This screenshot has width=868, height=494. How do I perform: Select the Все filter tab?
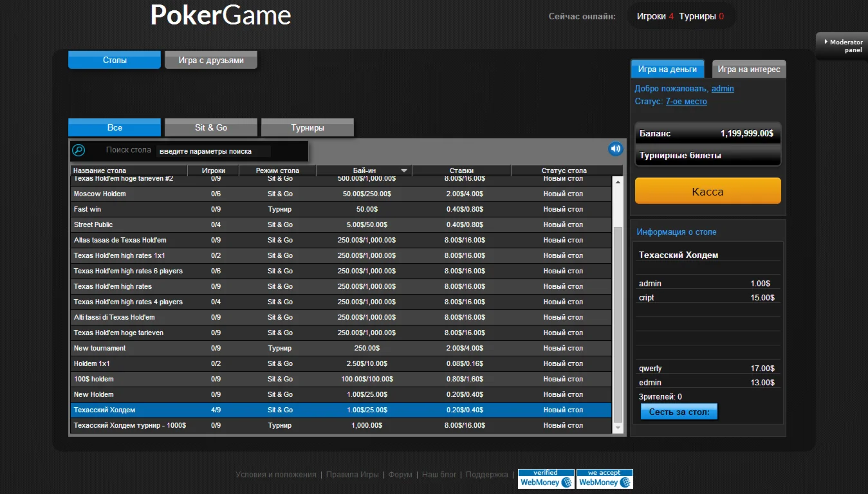coord(115,127)
